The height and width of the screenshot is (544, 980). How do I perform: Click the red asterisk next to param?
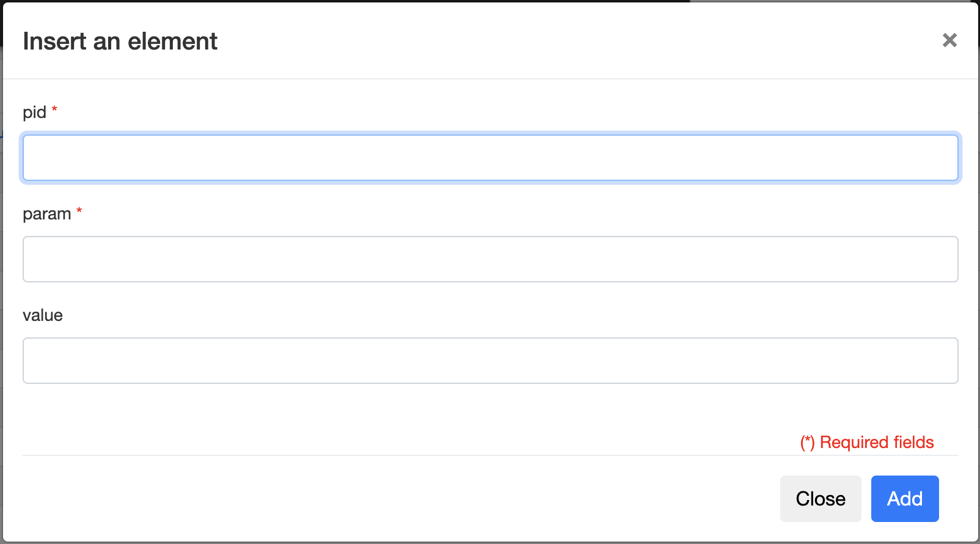tap(79, 211)
